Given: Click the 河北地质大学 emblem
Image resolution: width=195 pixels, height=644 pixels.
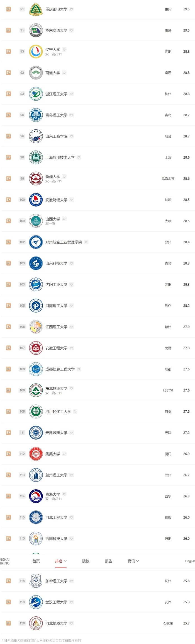Looking at the screenshot, I should click(36, 623).
